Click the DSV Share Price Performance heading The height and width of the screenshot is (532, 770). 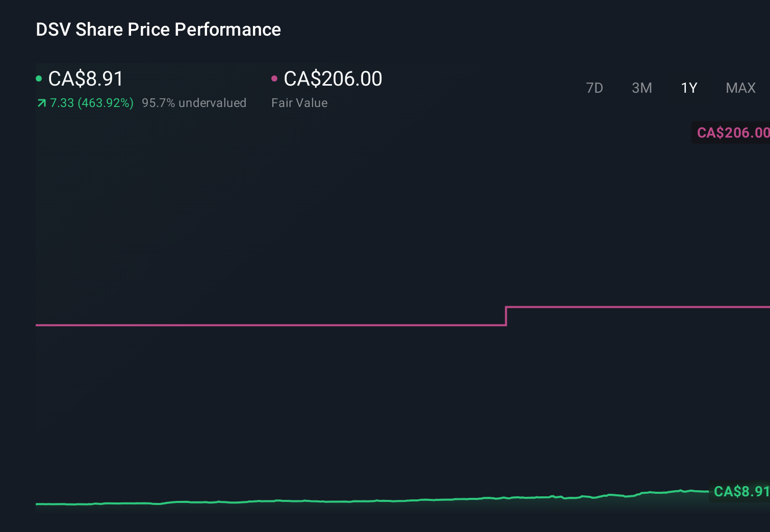click(158, 30)
